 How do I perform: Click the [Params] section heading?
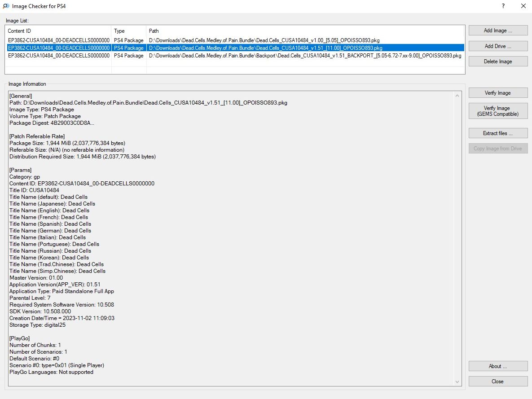coord(20,170)
